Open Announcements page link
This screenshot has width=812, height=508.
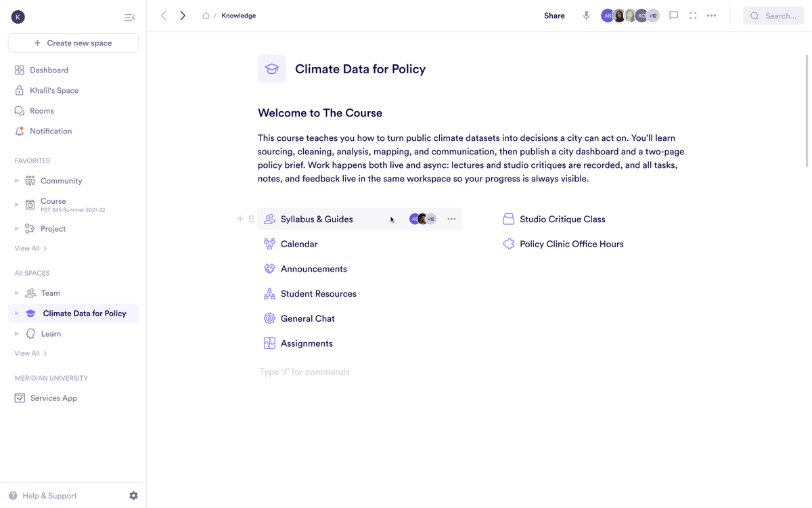click(314, 269)
